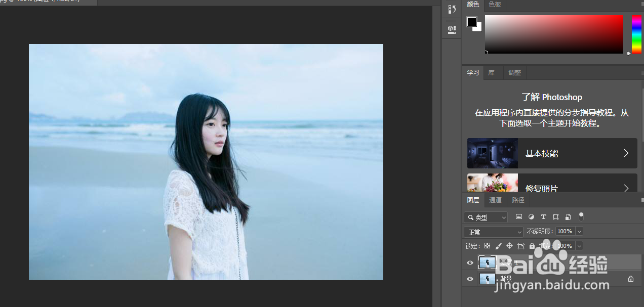The width and height of the screenshot is (644, 307).
Task: Open the 修复照片 tutorial card
Action: [x=552, y=183]
